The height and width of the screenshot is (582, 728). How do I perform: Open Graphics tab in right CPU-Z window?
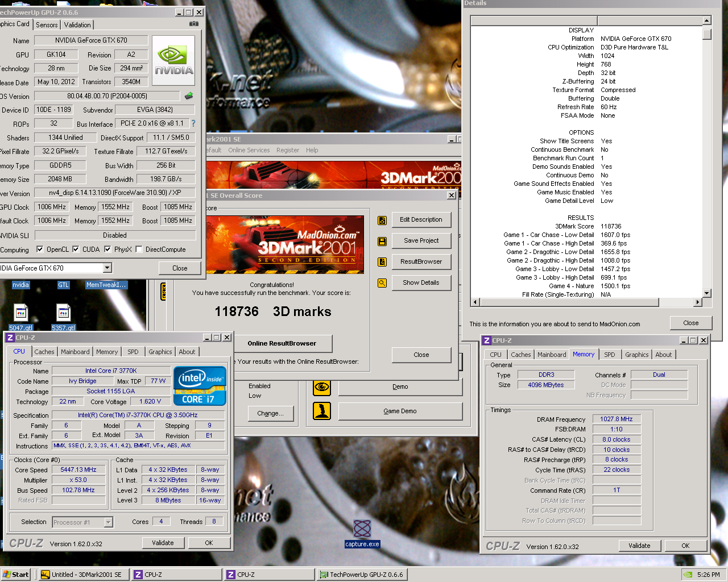(637, 355)
